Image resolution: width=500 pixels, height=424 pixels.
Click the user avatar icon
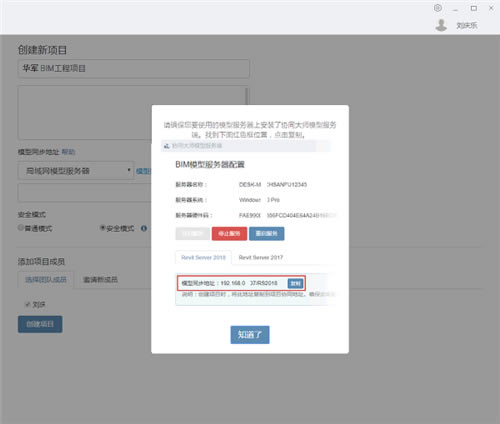441,25
